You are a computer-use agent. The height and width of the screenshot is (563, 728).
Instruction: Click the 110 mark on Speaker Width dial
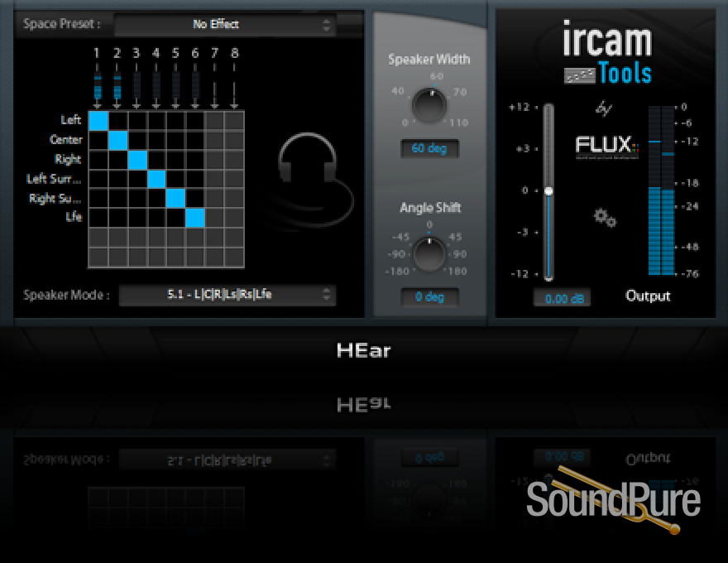[458, 123]
